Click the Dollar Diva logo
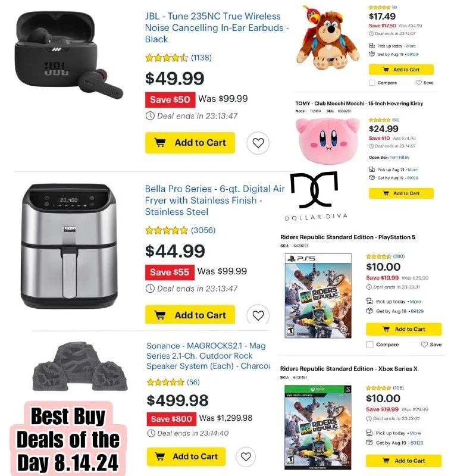 pyautogui.click(x=315, y=196)
